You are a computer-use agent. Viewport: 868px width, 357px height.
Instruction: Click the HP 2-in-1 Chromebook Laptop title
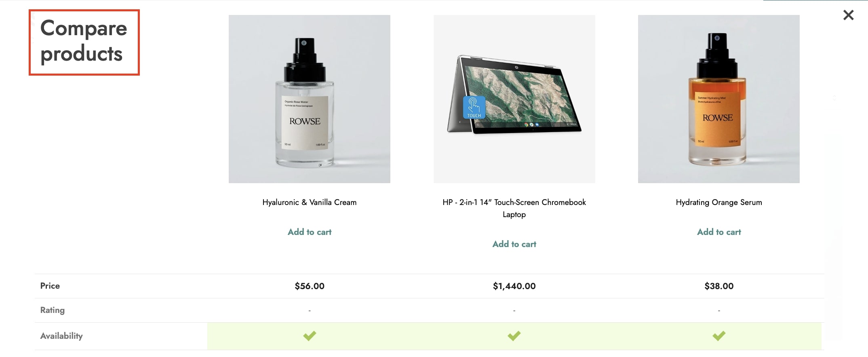[514, 208]
